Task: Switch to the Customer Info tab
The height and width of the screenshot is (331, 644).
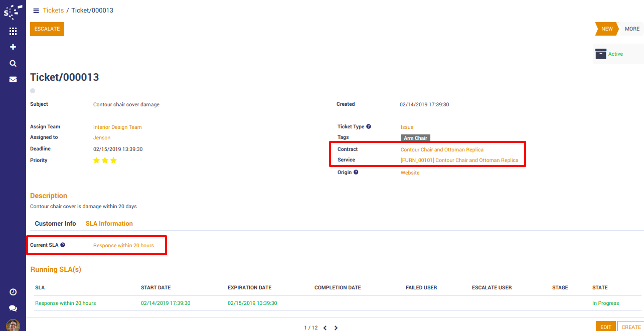Action: click(x=55, y=224)
